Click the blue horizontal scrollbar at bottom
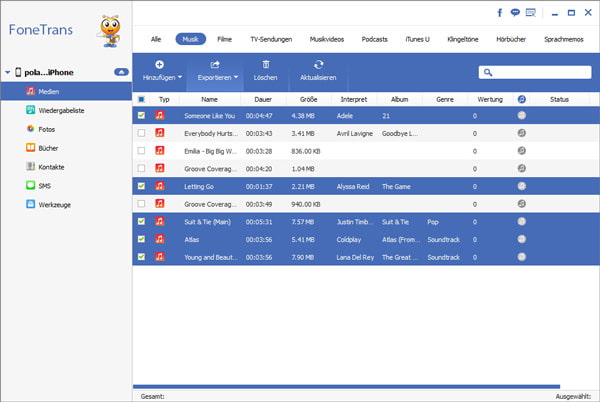600x402 pixels. point(346,387)
